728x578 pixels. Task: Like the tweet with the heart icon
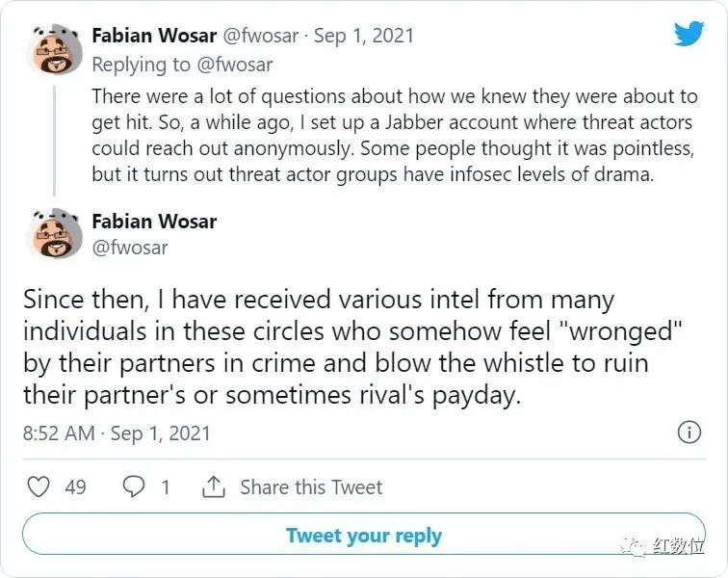tap(38, 487)
